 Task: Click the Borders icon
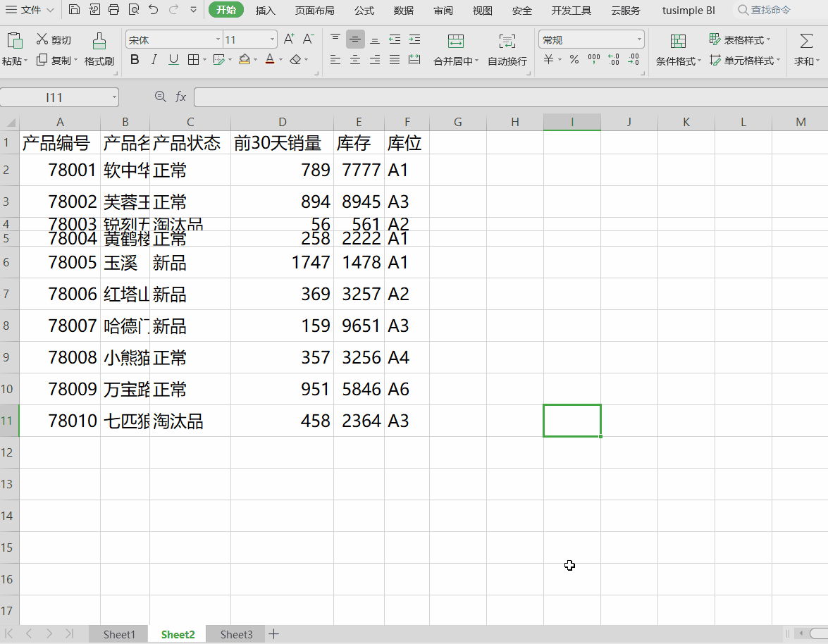194,60
